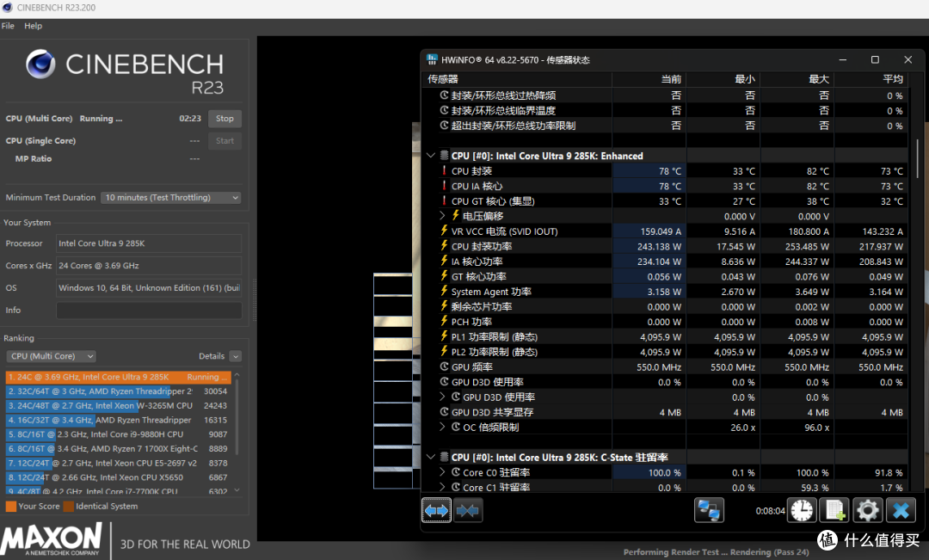
Task: Click the thermometer icon beside CPU IA 核心
Action: 444,186
